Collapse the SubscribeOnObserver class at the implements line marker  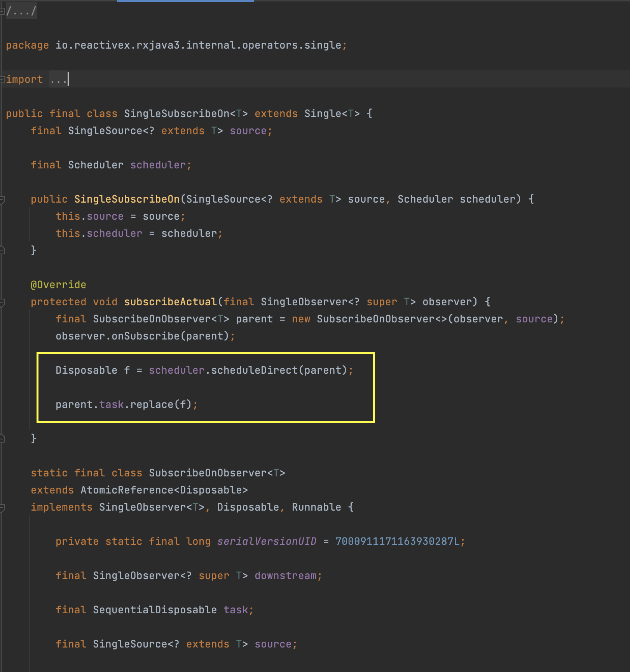[2, 507]
